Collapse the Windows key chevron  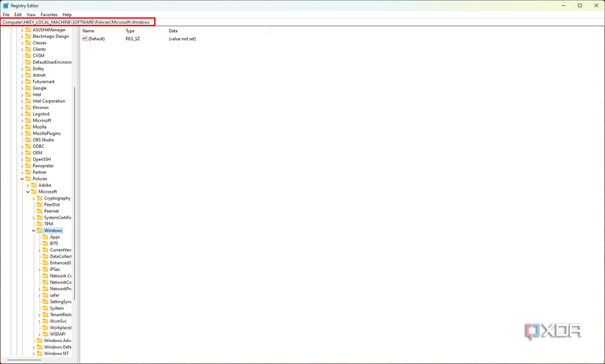click(34, 231)
